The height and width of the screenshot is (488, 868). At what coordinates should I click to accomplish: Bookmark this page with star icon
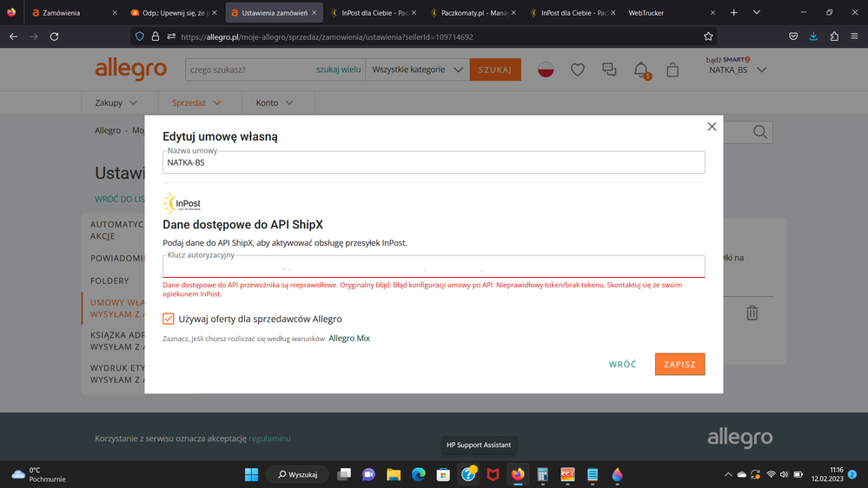708,36
